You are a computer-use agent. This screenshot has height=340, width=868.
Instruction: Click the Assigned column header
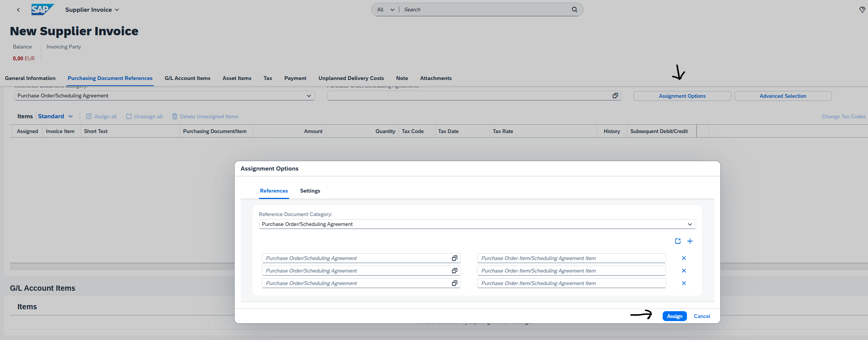(x=27, y=131)
